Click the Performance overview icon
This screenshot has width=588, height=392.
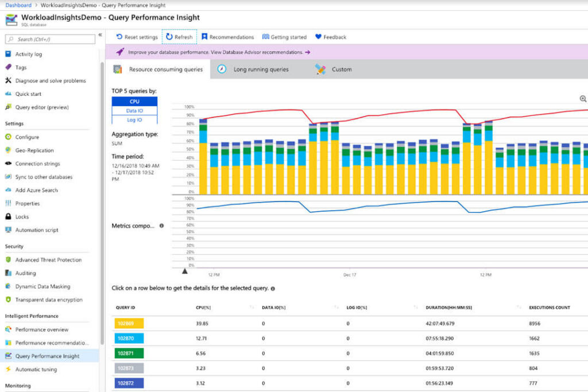(x=8, y=329)
